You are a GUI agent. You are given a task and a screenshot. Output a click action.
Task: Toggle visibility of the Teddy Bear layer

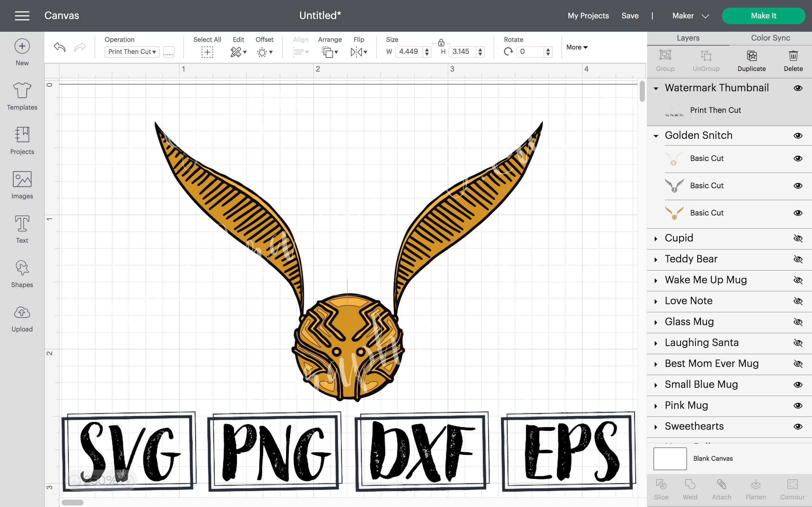(798, 259)
